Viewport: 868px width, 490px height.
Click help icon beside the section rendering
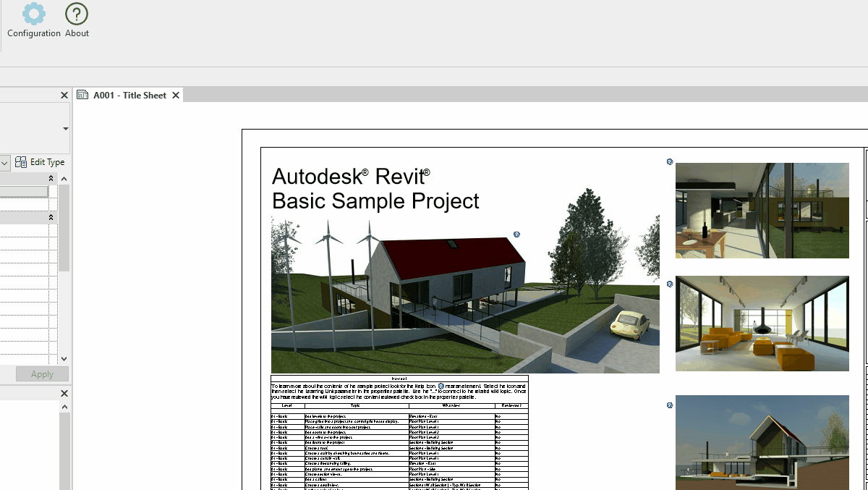[670, 405]
